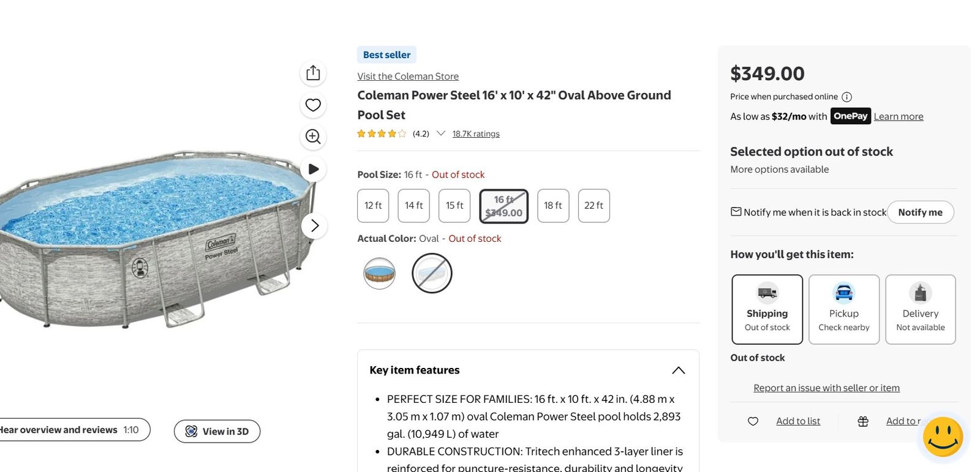Click the price info icon beside purchased online
The width and height of the screenshot is (980, 472).
846,97
